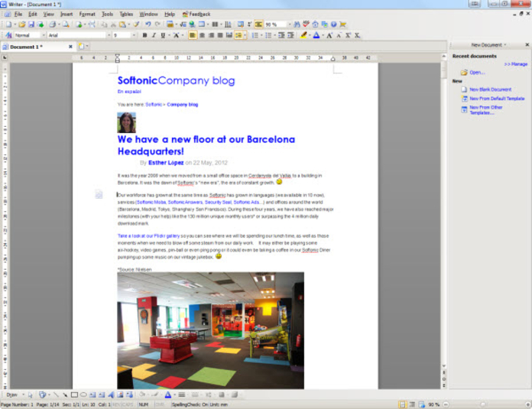Image resolution: width=532 pixels, height=409 pixels.
Task: Open the font size dropdown
Action: coord(134,35)
